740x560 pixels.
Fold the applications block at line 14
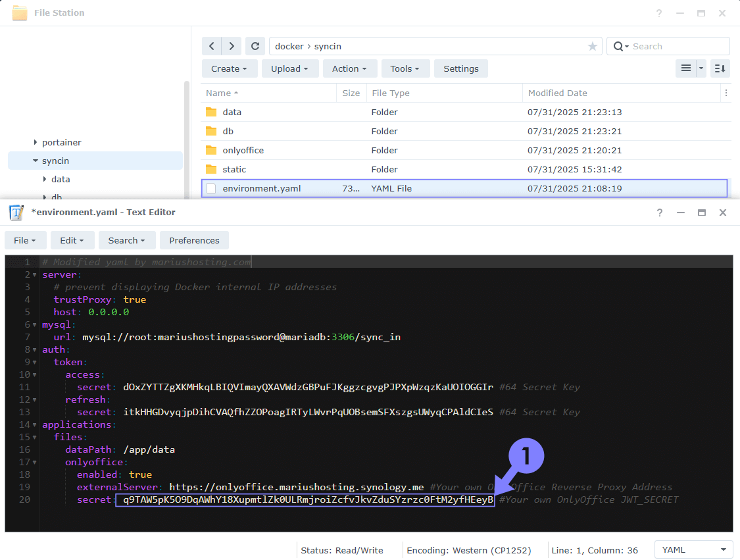pyautogui.click(x=34, y=425)
